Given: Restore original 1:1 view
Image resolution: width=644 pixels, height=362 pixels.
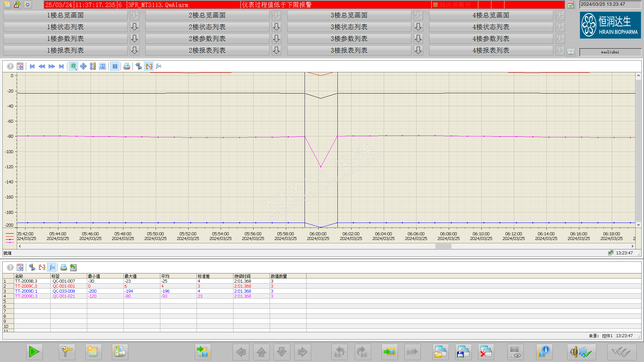Looking at the screenshot, I should (103, 66).
